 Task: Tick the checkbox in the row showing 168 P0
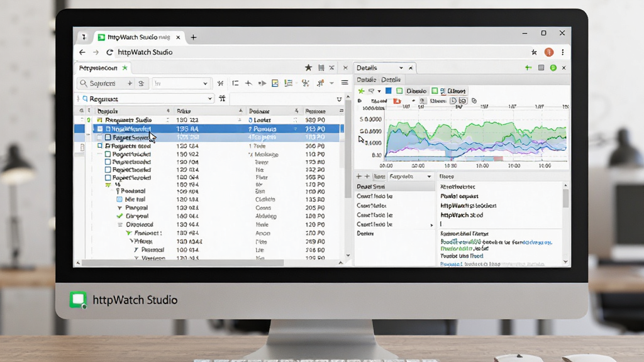(x=108, y=178)
